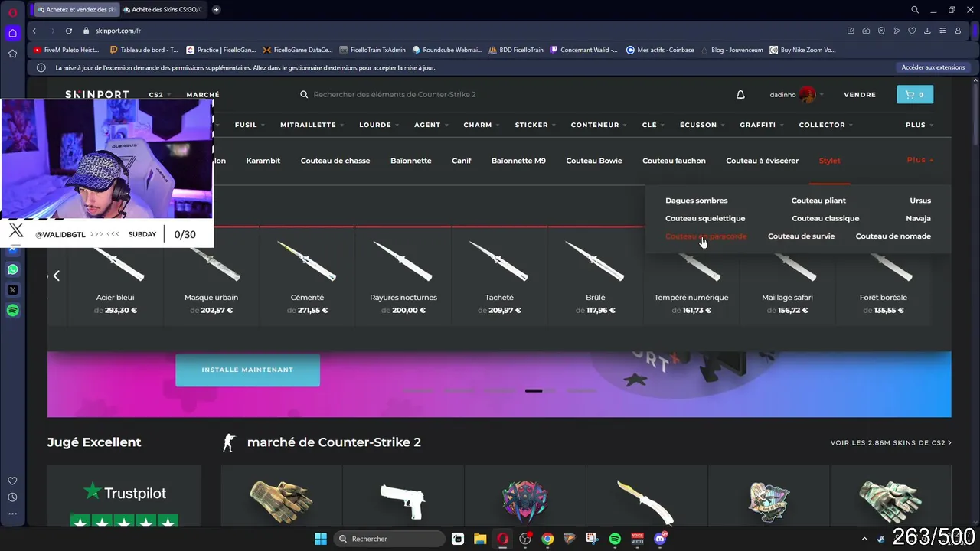The height and width of the screenshot is (551, 980).
Task: Click the MARCHÉ link
Action: pos(203,95)
